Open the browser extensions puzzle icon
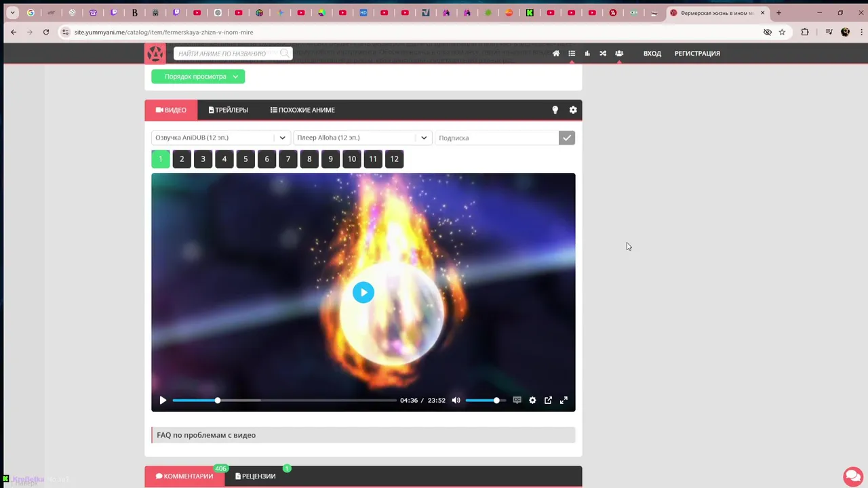This screenshot has width=868, height=488. click(805, 32)
